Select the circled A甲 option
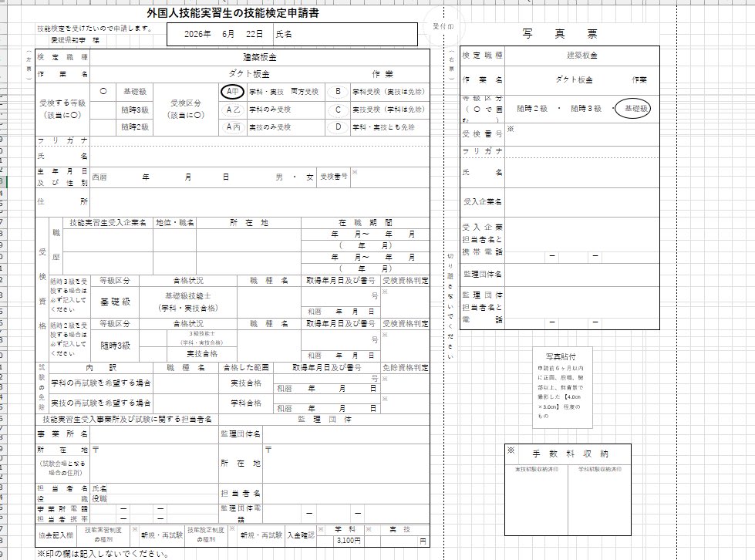Viewport: 755px width, 560px height. coord(232,92)
